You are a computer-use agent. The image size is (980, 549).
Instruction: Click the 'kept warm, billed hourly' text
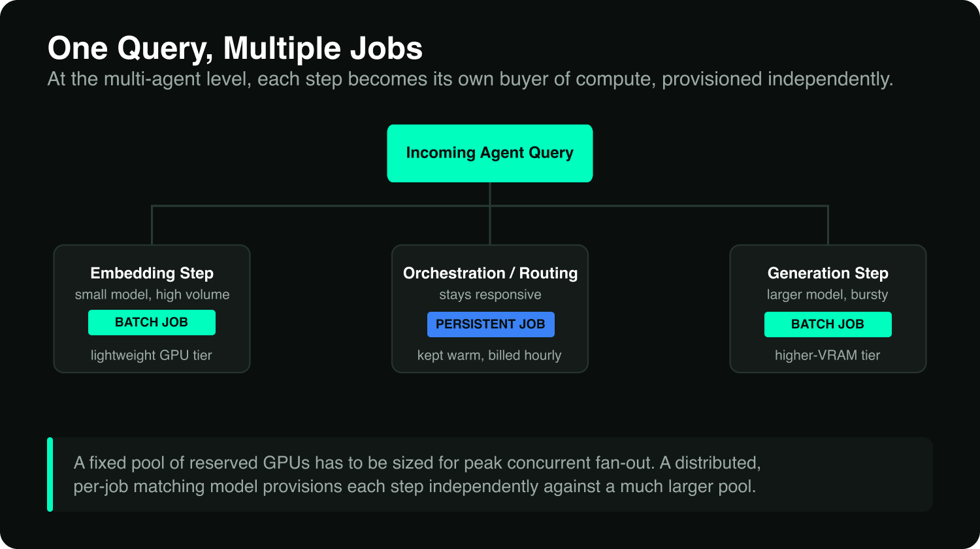(x=489, y=356)
